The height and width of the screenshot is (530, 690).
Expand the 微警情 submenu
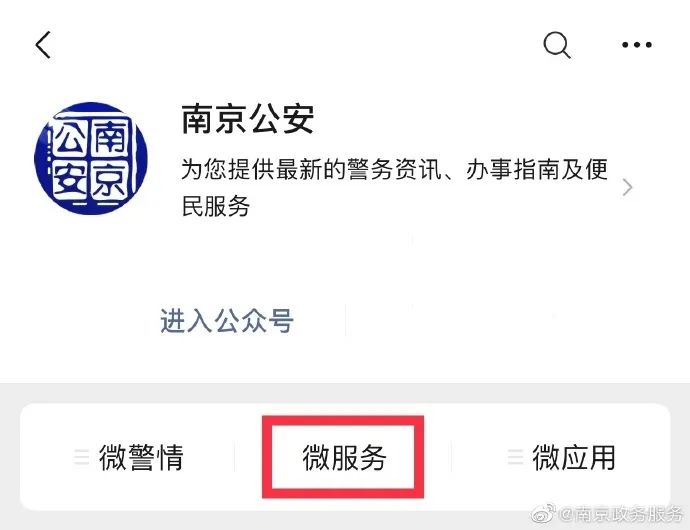128,457
